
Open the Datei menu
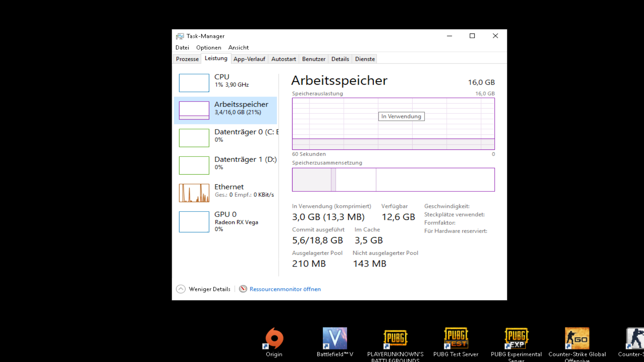tap(182, 48)
